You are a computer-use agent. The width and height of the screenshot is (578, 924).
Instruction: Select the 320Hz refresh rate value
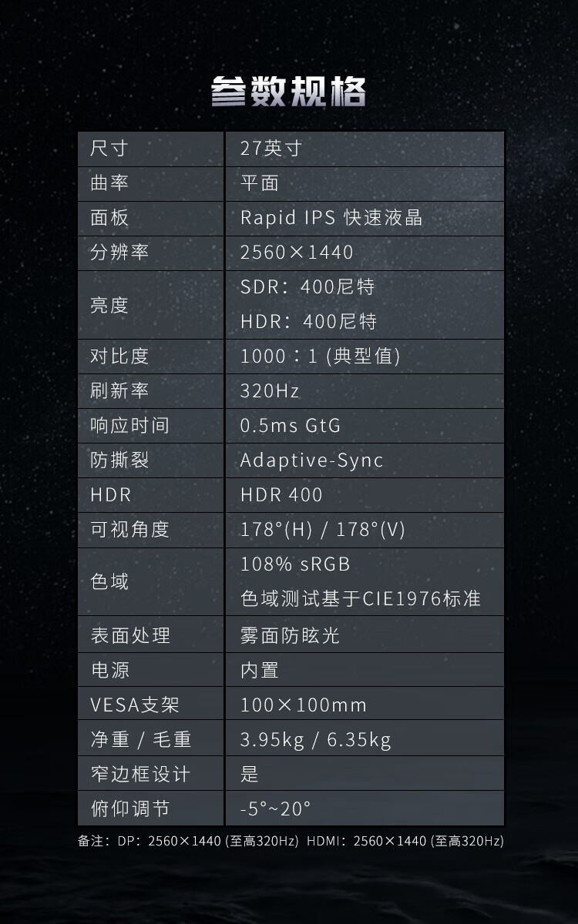click(x=270, y=391)
